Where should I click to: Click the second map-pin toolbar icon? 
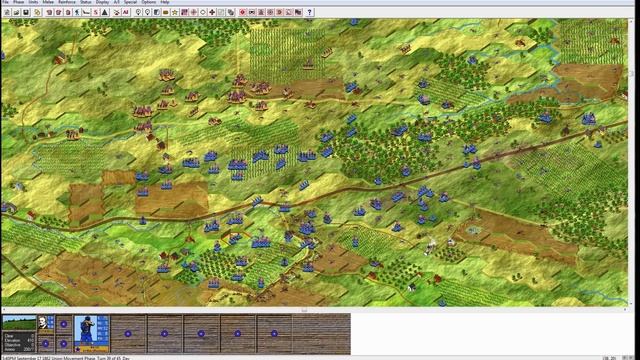point(147,12)
